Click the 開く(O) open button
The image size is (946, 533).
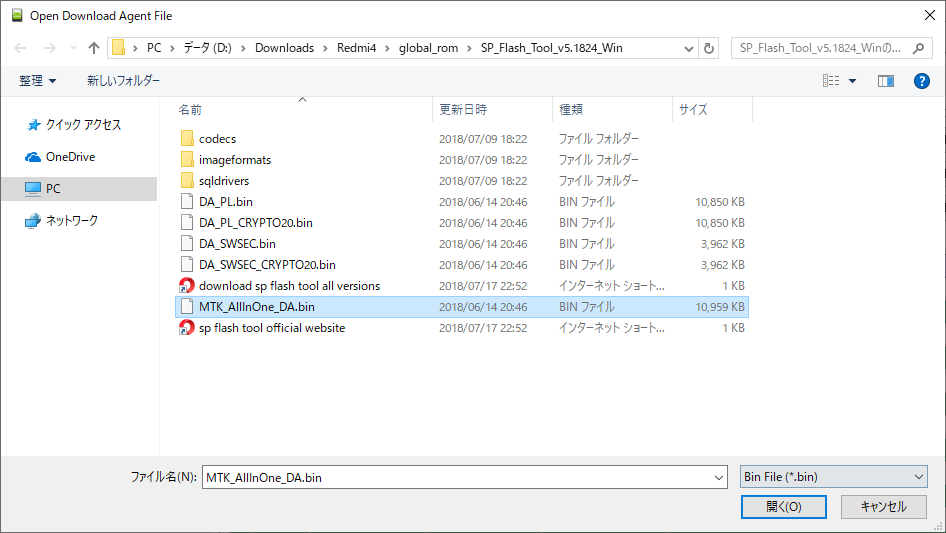tap(784, 507)
